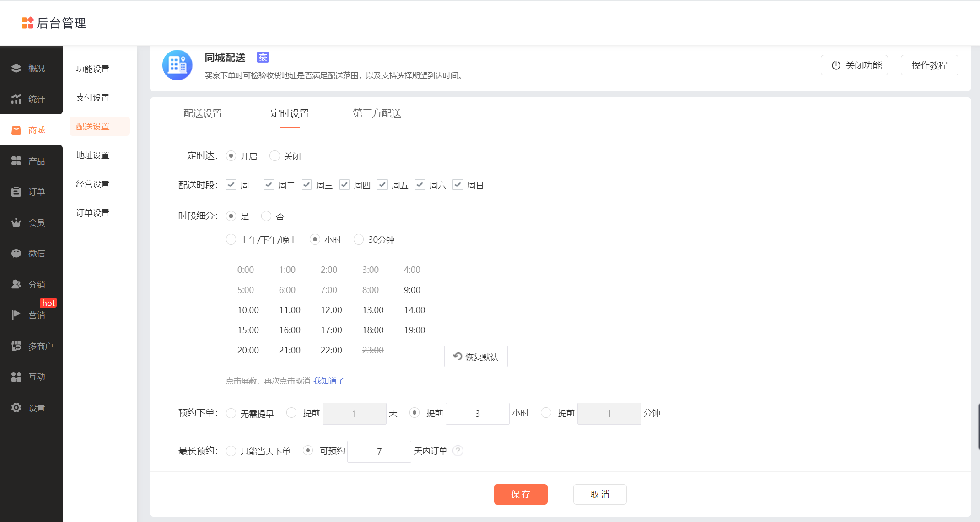The image size is (980, 522).
Task: Select 开启 for 定时达
Action: (231, 156)
